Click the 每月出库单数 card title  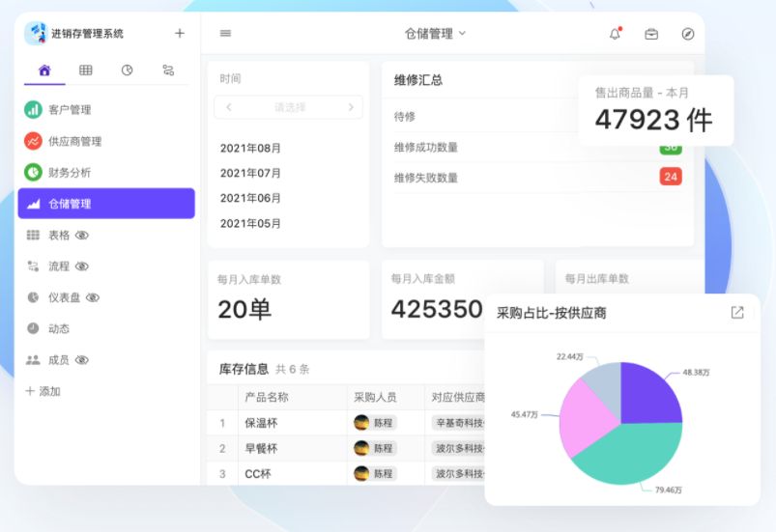pyautogui.click(x=597, y=279)
